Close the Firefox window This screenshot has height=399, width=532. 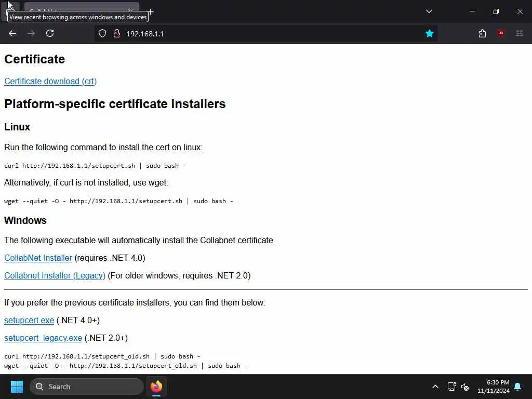(x=520, y=11)
